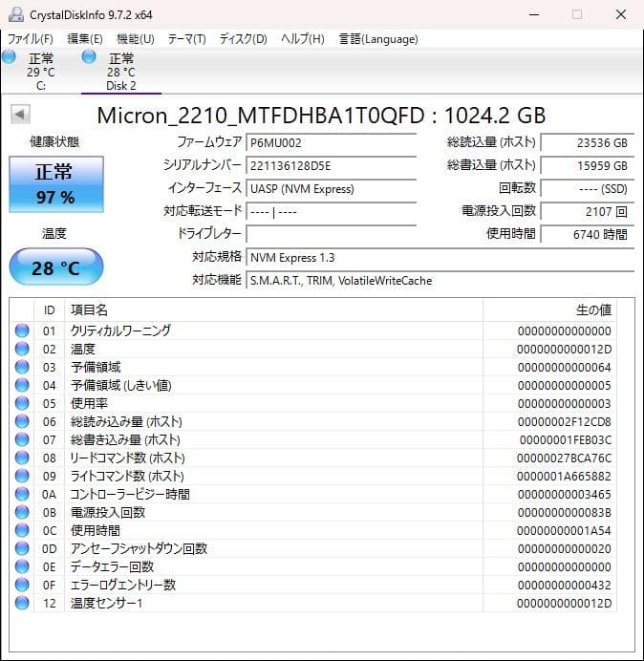
Task: Click status orb of 予備領域 ID 03 row
Action: (22, 367)
